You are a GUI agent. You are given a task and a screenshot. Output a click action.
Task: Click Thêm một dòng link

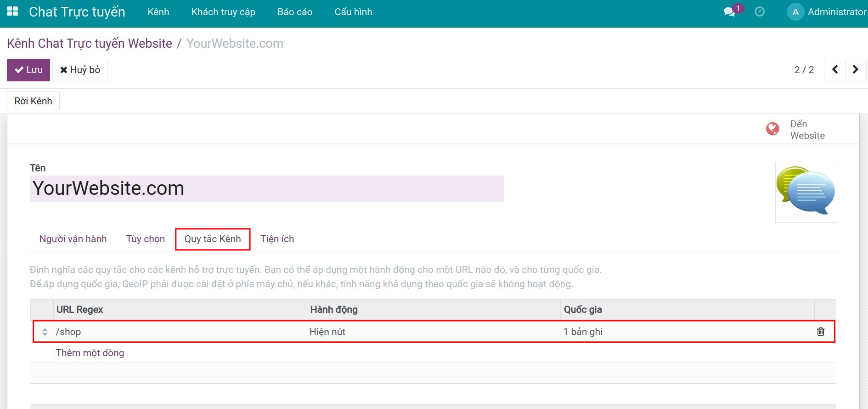pyautogui.click(x=90, y=353)
